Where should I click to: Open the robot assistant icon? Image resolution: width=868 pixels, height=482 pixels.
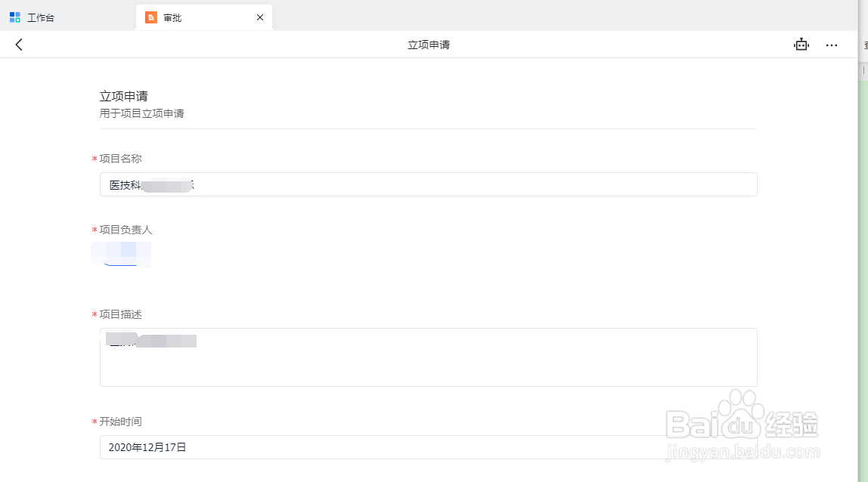coord(801,45)
